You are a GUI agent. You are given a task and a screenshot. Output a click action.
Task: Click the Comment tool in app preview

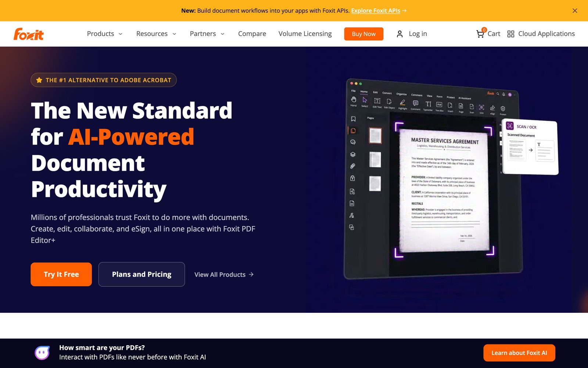416,105
